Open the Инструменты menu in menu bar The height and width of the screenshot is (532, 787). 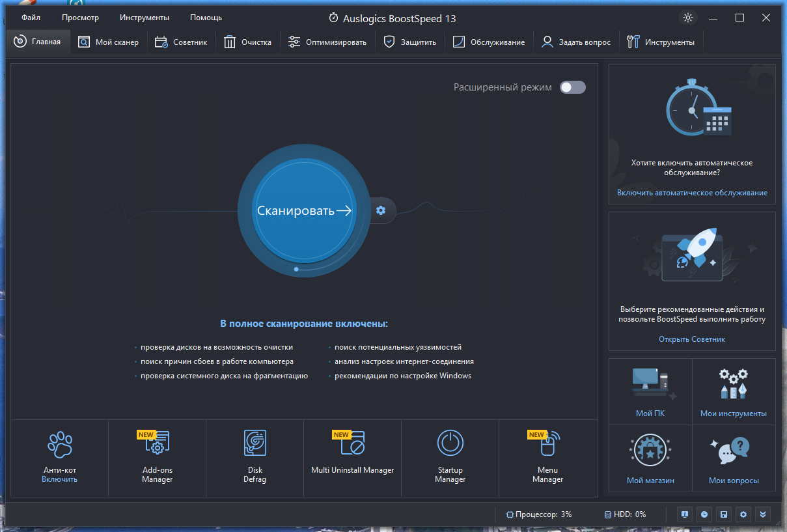tap(145, 18)
